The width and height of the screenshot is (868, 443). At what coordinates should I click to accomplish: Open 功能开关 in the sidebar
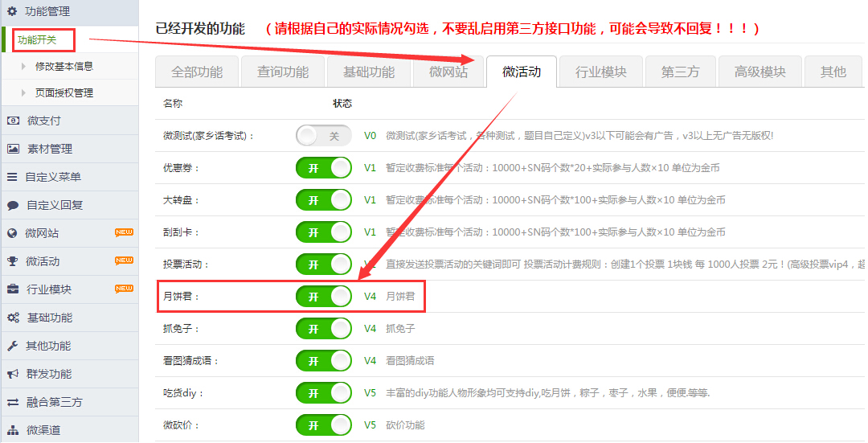coord(37,39)
